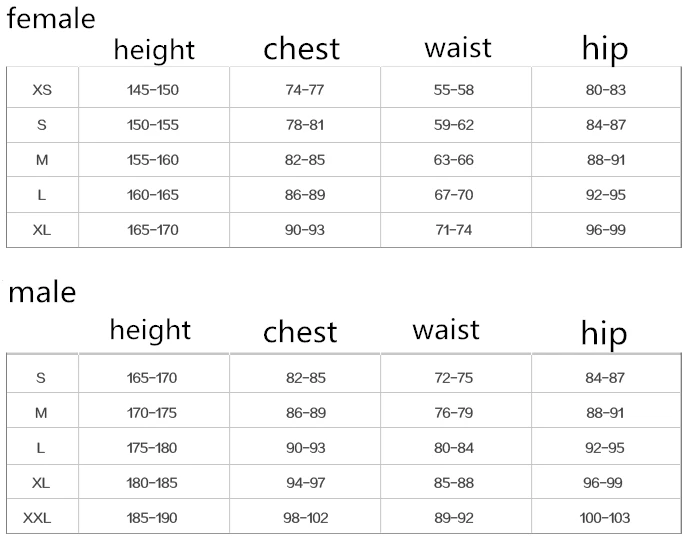Click male XXL chest cell 98-102
The height and width of the screenshot is (536, 683).
click(305, 518)
